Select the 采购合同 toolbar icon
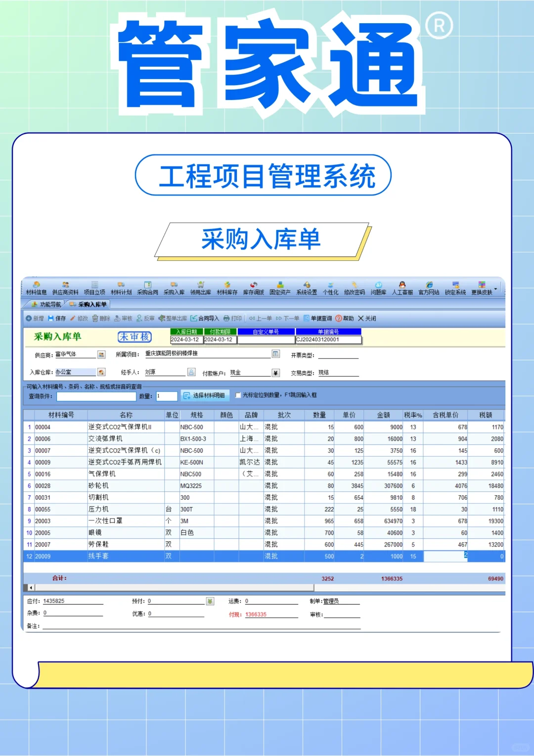Viewport: 534px width, 756px height. [147, 287]
